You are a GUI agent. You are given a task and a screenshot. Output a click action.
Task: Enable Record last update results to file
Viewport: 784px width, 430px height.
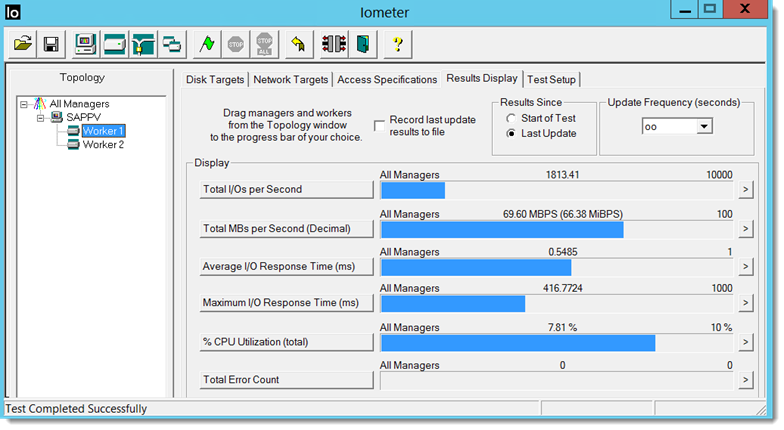pos(380,126)
